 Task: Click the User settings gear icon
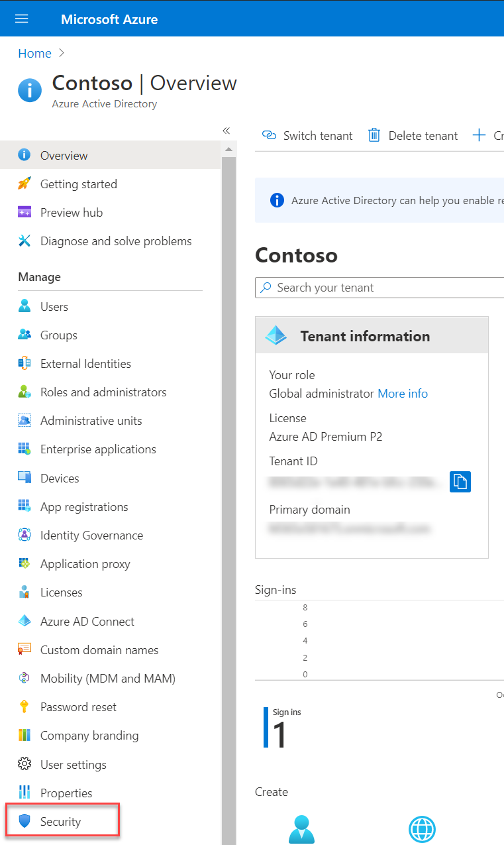25,764
